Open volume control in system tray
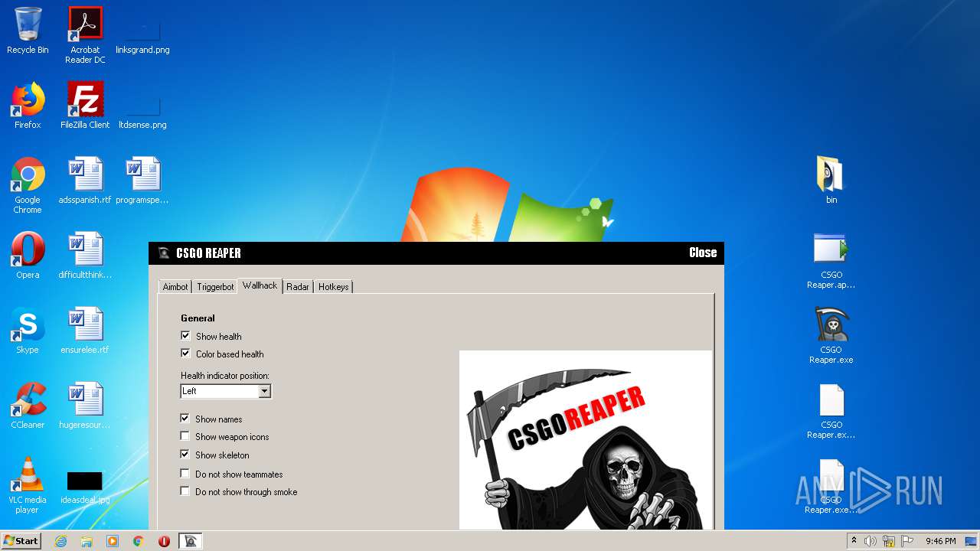The width and height of the screenshot is (980, 551). coord(871,541)
